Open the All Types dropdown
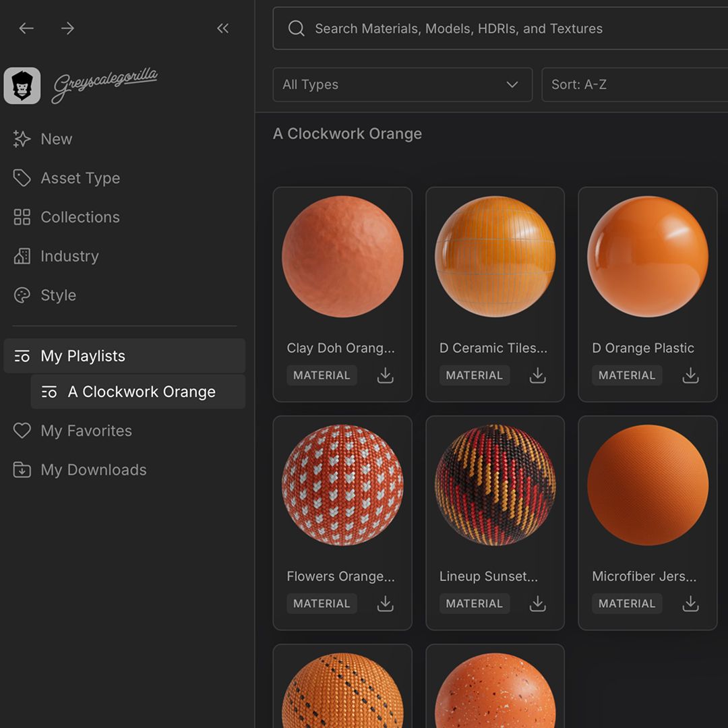The image size is (728, 728). tap(402, 84)
